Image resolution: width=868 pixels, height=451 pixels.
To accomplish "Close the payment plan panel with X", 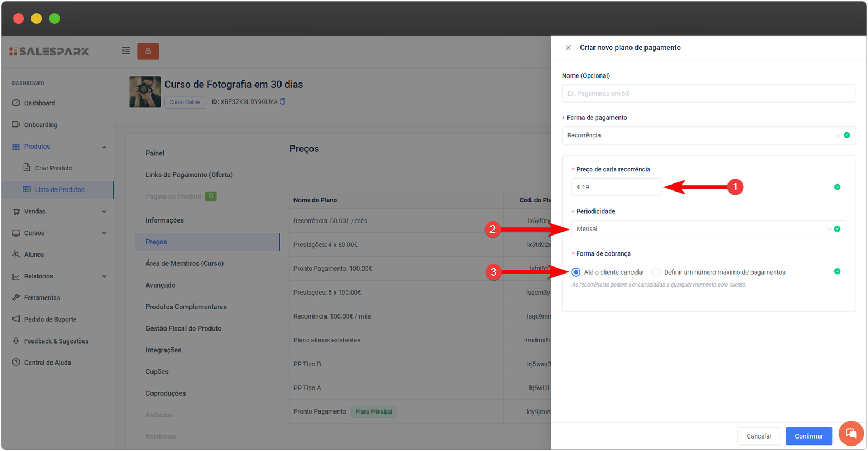I will [x=568, y=48].
